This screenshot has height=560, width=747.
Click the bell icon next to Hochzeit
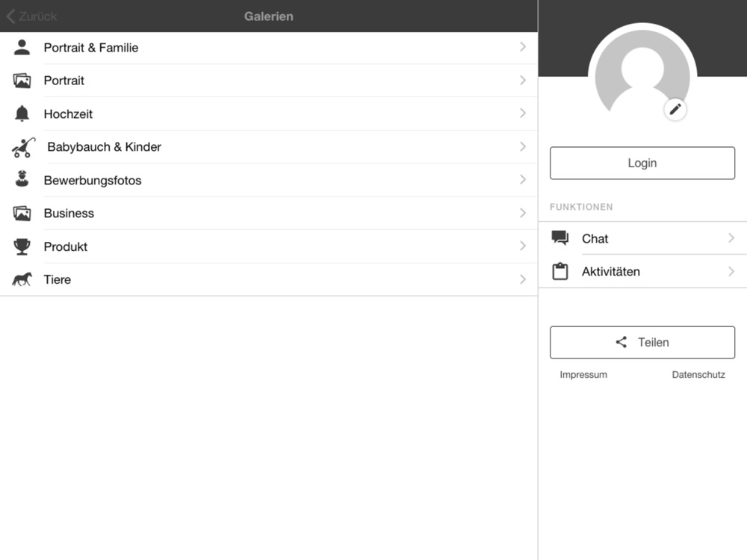pyautogui.click(x=22, y=113)
